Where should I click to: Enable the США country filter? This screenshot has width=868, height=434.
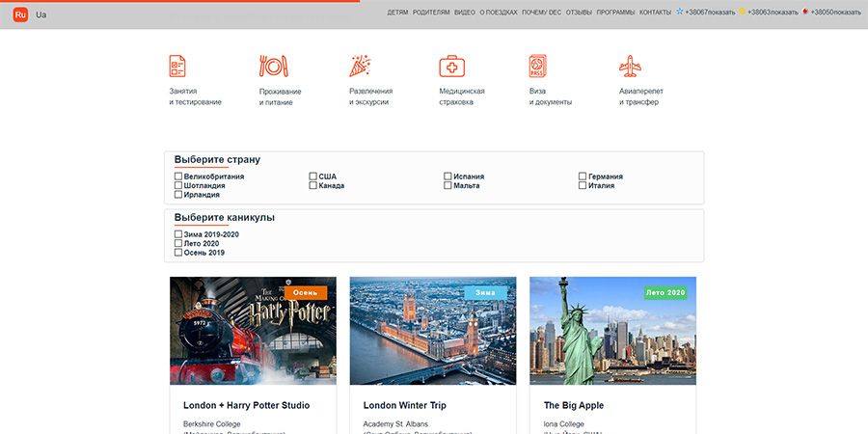point(313,176)
